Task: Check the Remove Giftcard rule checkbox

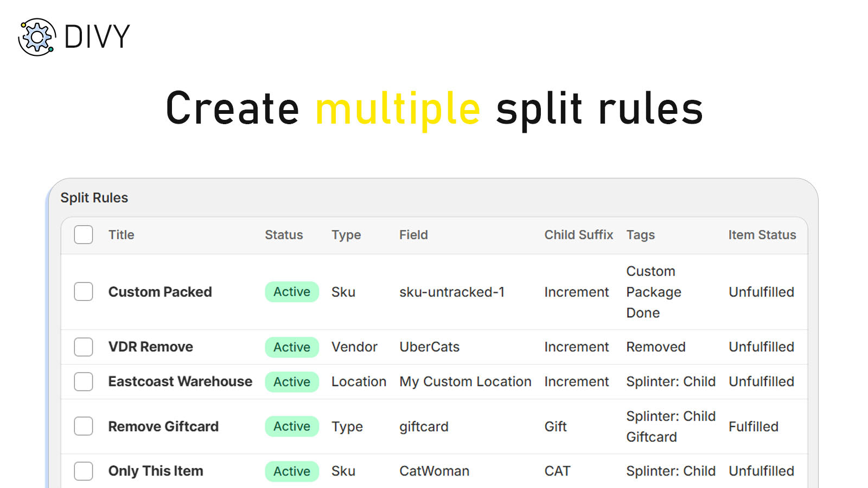Action: coord(83,426)
